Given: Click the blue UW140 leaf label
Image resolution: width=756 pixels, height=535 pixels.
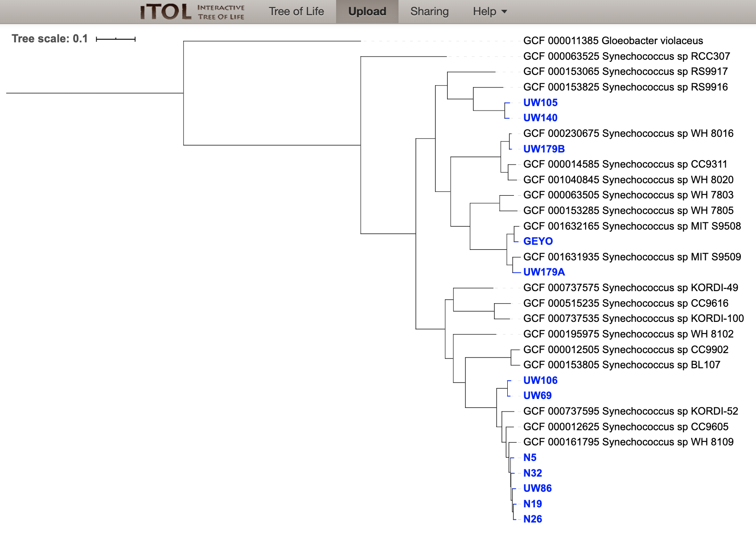Looking at the screenshot, I should pyautogui.click(x=540, y=118).
